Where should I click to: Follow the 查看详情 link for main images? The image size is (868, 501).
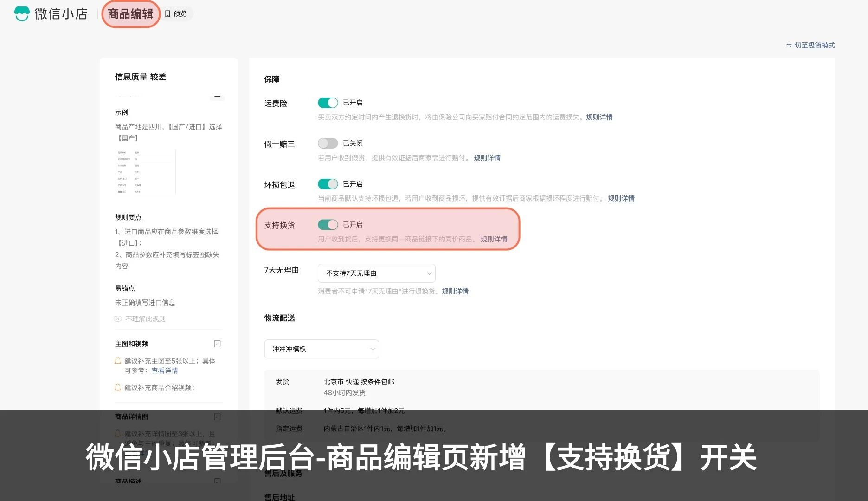click(165, 371)
